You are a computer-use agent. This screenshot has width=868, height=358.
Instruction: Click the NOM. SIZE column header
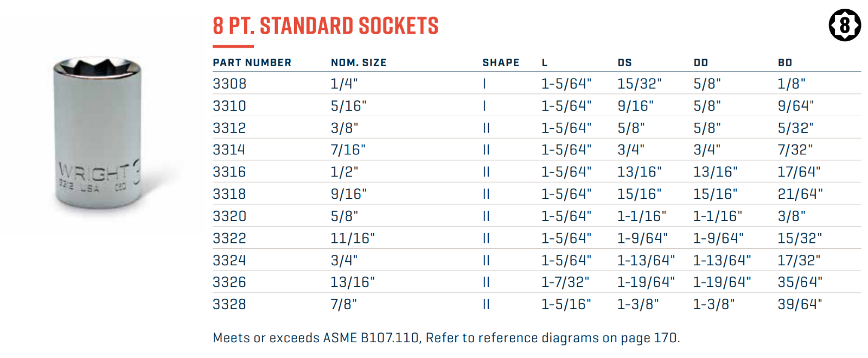point(359,62)
